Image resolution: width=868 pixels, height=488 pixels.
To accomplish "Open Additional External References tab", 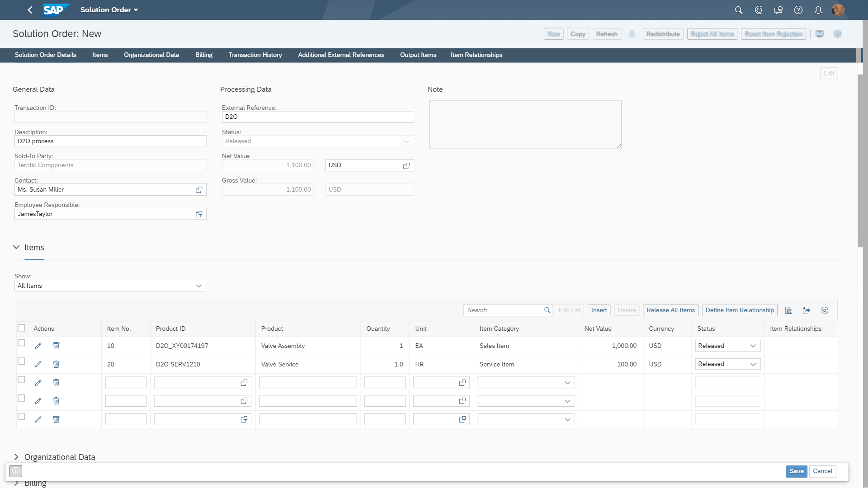I will [341, 55].
